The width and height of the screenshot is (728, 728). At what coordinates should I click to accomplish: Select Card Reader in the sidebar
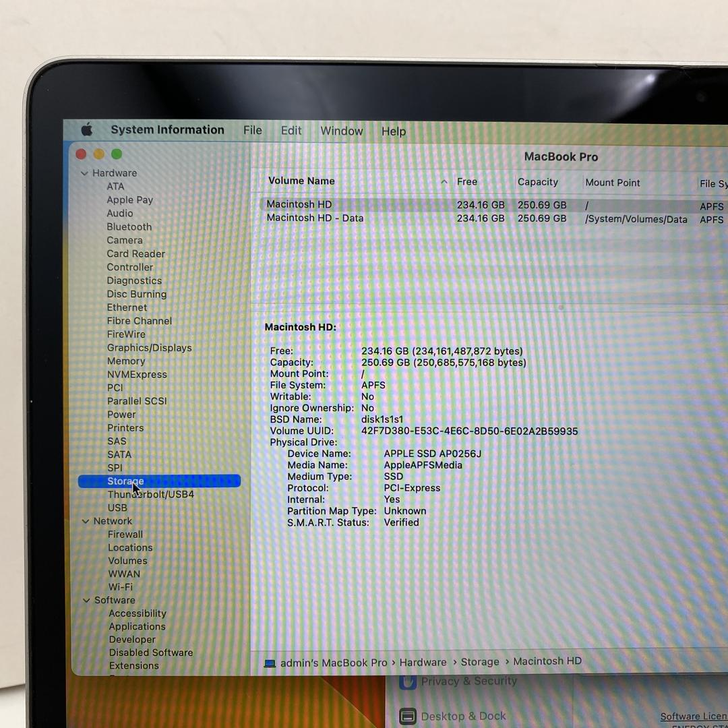pyautogui.click(x=135, y=254)
